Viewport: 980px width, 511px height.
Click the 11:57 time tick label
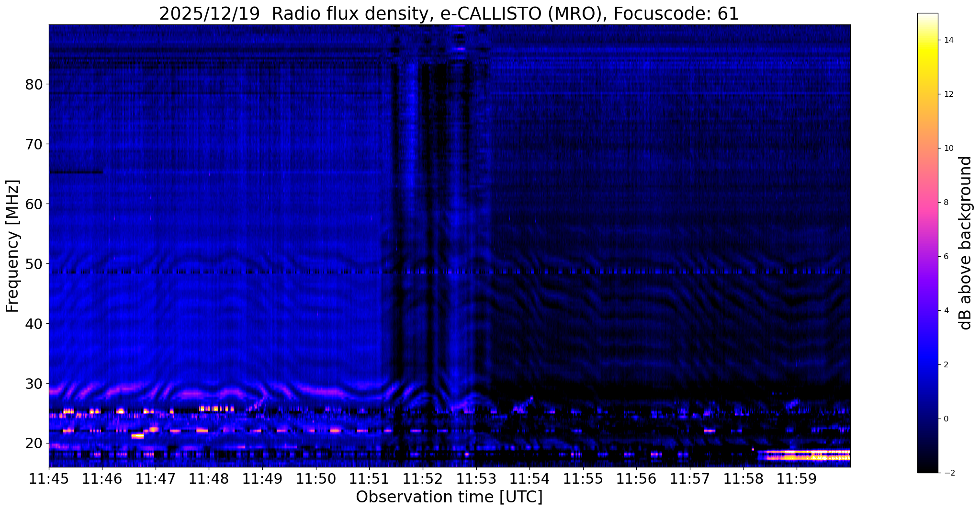(689, 478)
